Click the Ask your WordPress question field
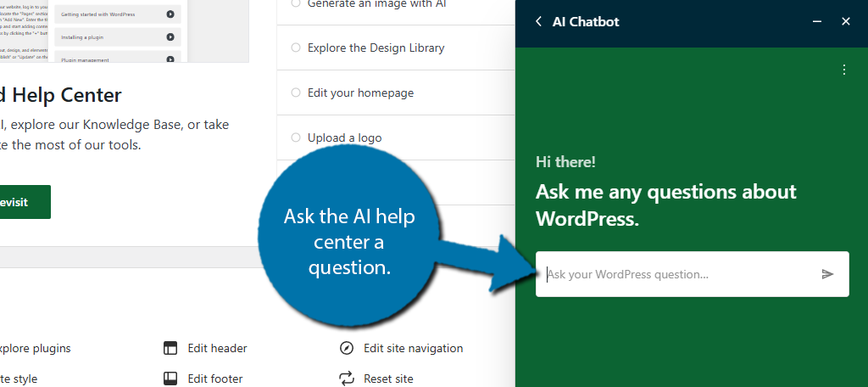Screen dimensions: 868x387 pyautogui.click(x=692, y=274)
